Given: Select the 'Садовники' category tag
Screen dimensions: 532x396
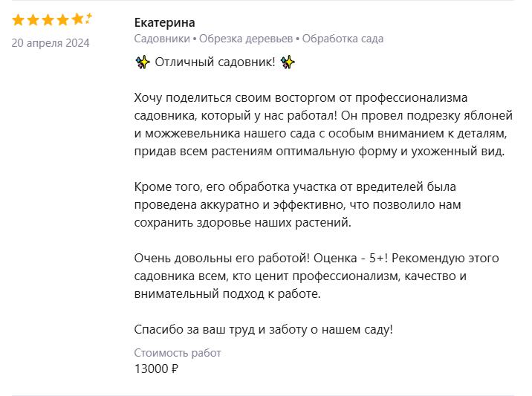Looking at the screenshot, I should tap(162, 39).
